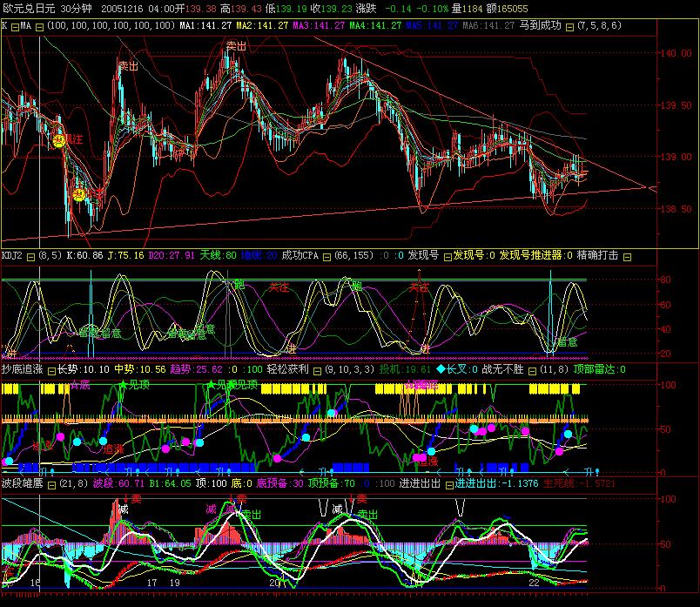Click the 战无不胜 indicator name
The width and height of the screenshot is (700, 607).
tap(502, 369)
